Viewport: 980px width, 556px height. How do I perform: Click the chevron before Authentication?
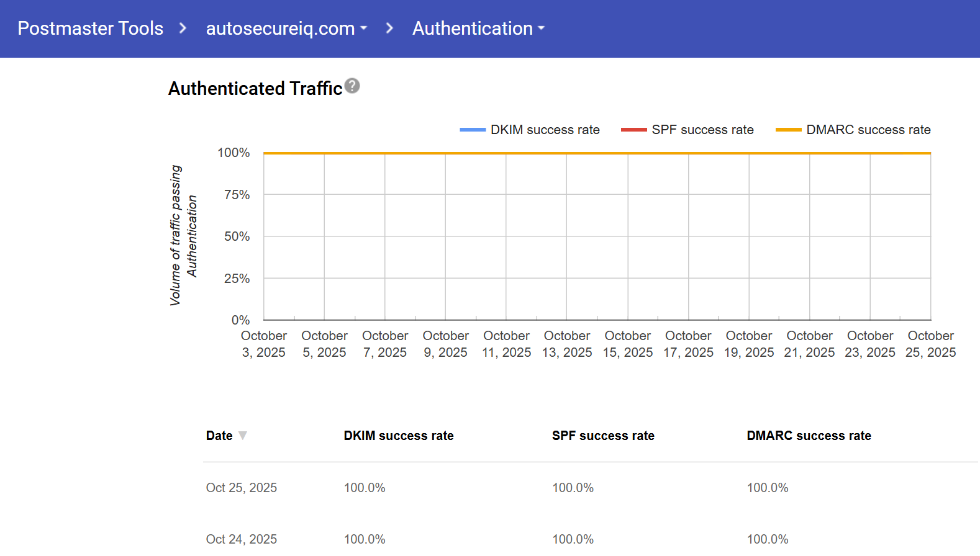click(x=389, y=29)
